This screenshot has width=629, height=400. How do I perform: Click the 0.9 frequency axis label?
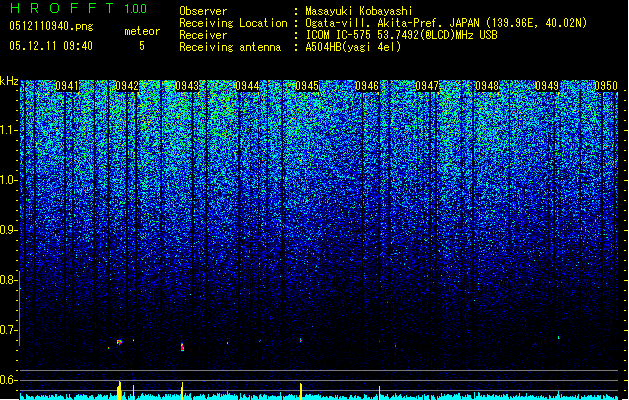pyautogui.click(x=8, y=230)
